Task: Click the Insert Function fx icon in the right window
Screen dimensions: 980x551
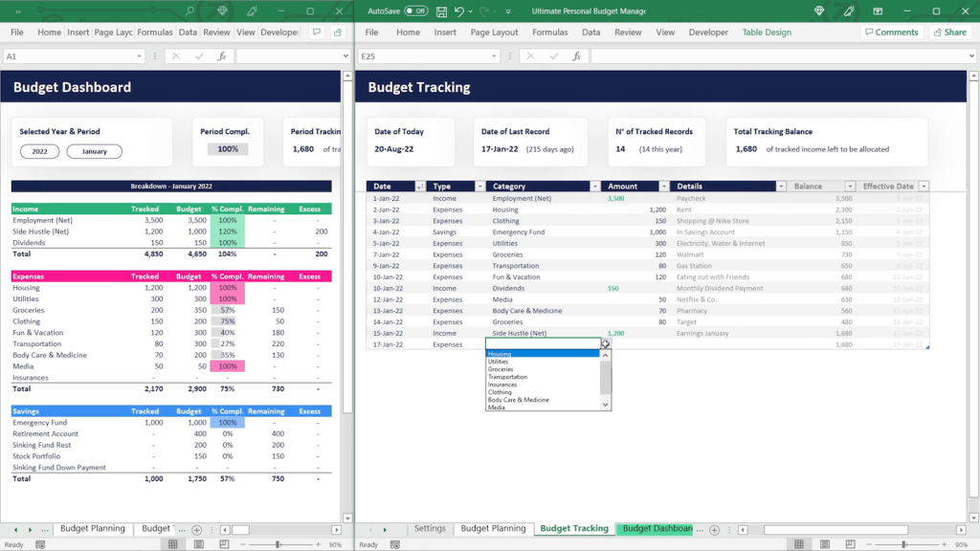Action: pos(576,56)
